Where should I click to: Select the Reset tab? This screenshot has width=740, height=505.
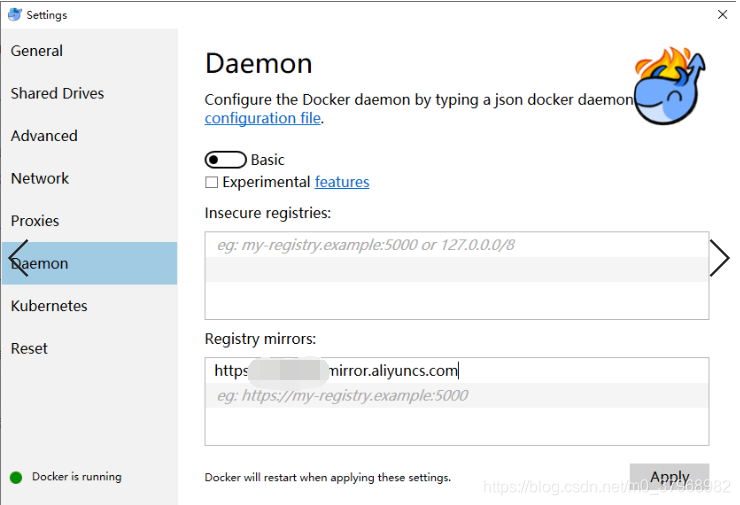[29, 348]
